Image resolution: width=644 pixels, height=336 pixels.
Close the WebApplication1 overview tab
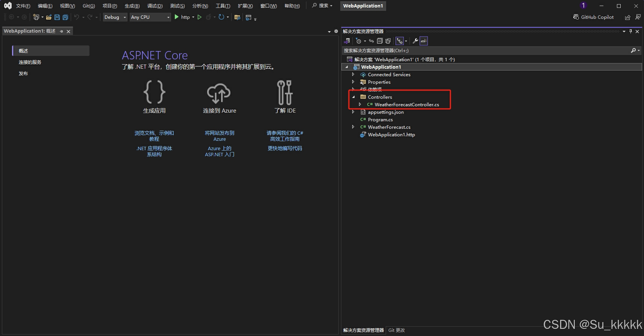tap(68, 32)
